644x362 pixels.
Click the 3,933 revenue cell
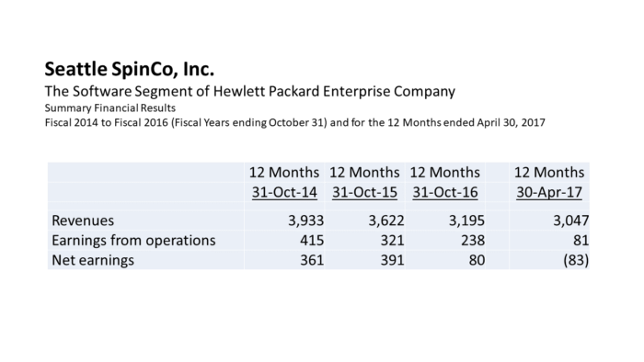coord(305,221)
